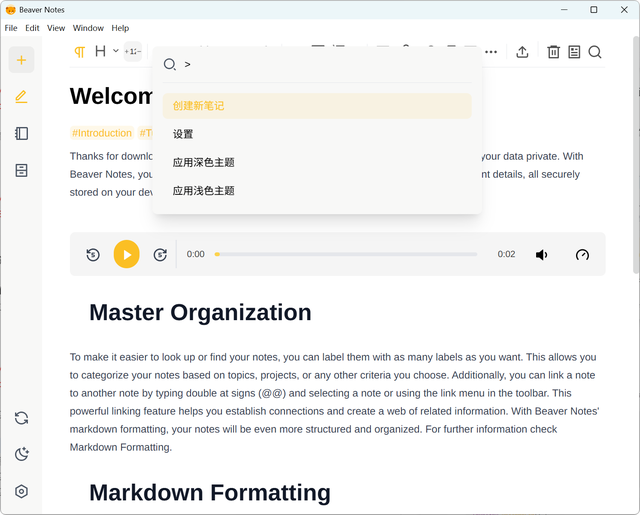Open the archive drawer sidebar icon

coord(21,170)
